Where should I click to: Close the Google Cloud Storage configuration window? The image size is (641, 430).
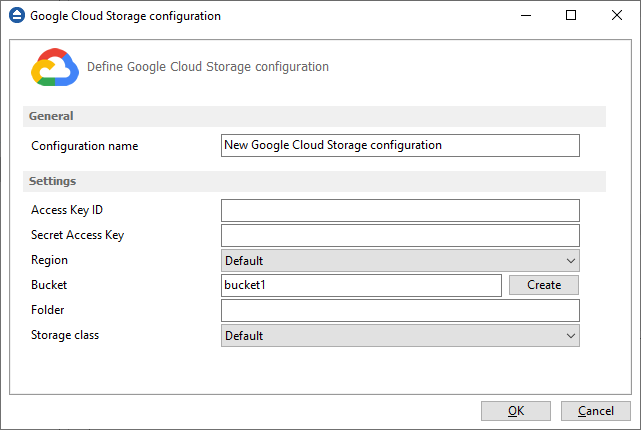(x=617, y=16)
